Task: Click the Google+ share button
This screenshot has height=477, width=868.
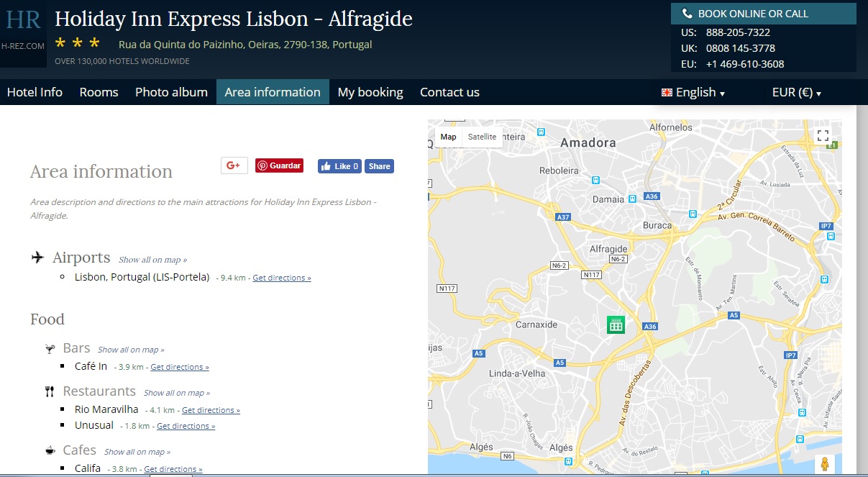Action: (234, 165)
